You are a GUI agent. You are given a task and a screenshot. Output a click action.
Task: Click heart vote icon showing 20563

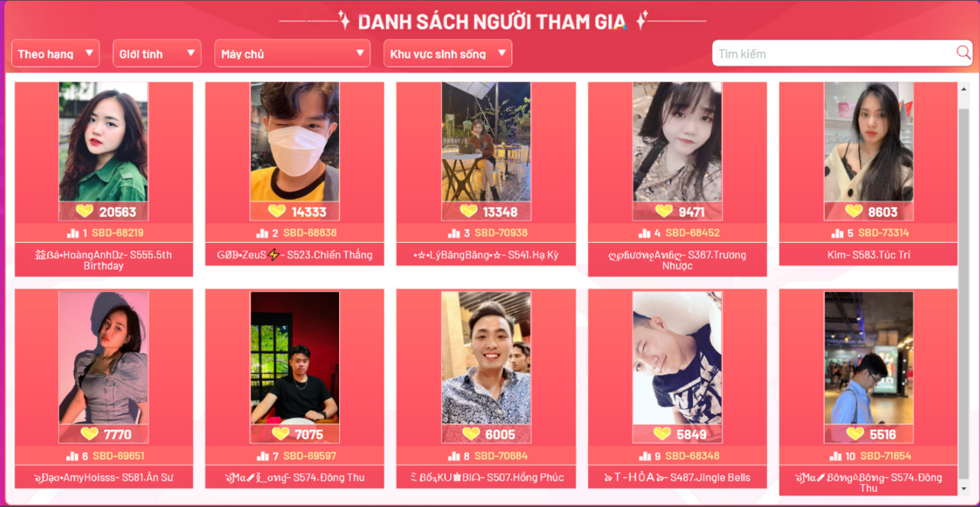click(x=85, y=211)
